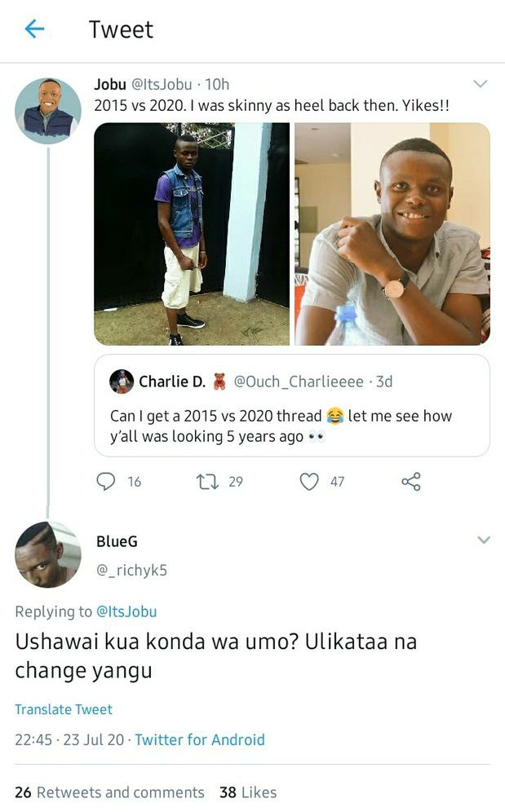Open the 2015 photo of Jobu standing
Viewport: 505px width, 812px height.
point(192,234)
